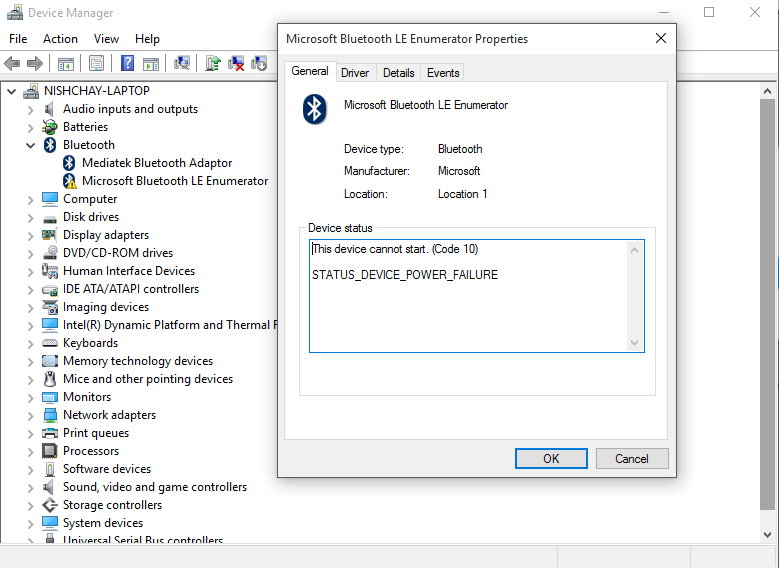Switch to the Driver tab
This screenshot has width=779, height=568.
pos(355,73)
